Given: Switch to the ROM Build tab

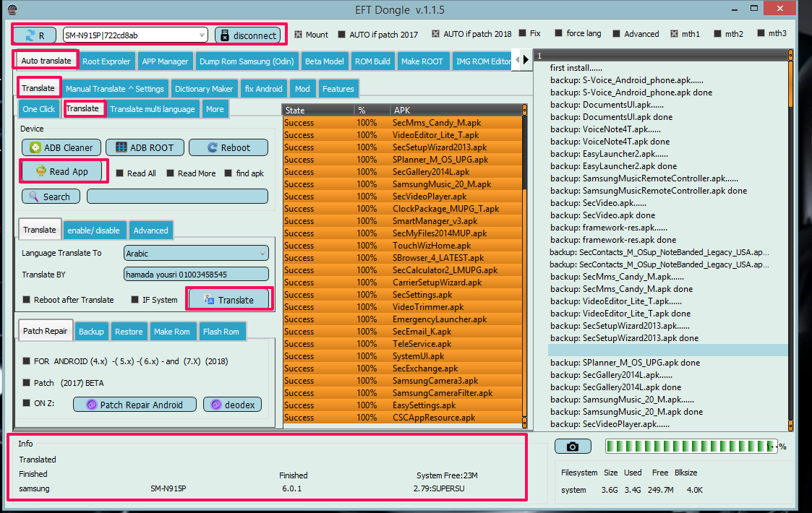Looking at the screenshot, I should pyautogui.click(x=372, y=61).
